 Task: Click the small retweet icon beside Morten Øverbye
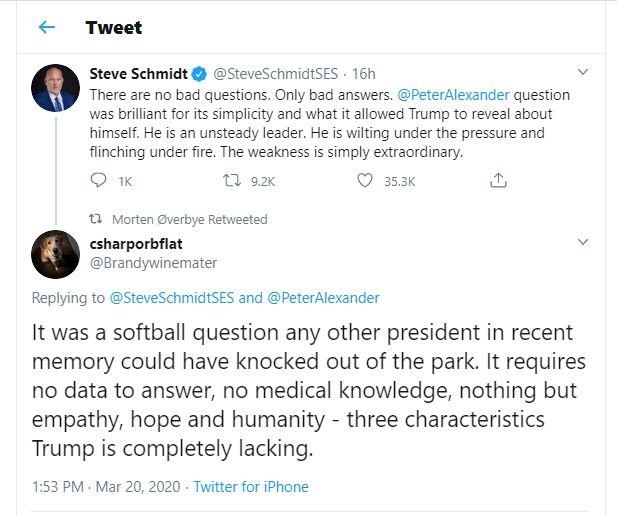tap(96, 219)
